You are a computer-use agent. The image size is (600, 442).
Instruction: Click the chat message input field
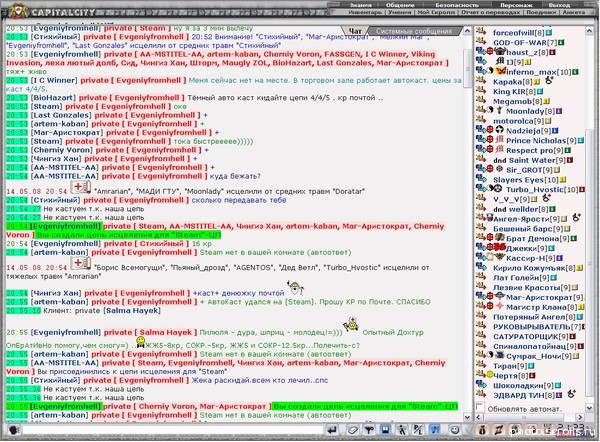(173, 430)
